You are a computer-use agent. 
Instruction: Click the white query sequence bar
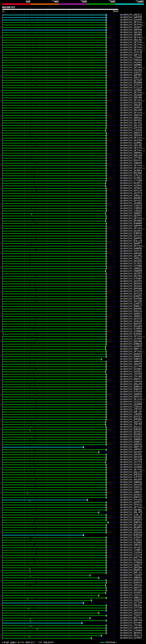[60, 9]
